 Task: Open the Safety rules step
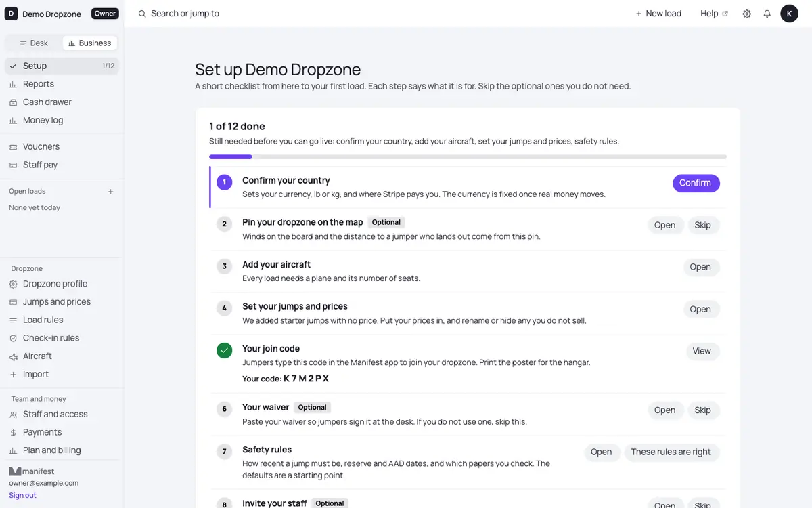601,452
